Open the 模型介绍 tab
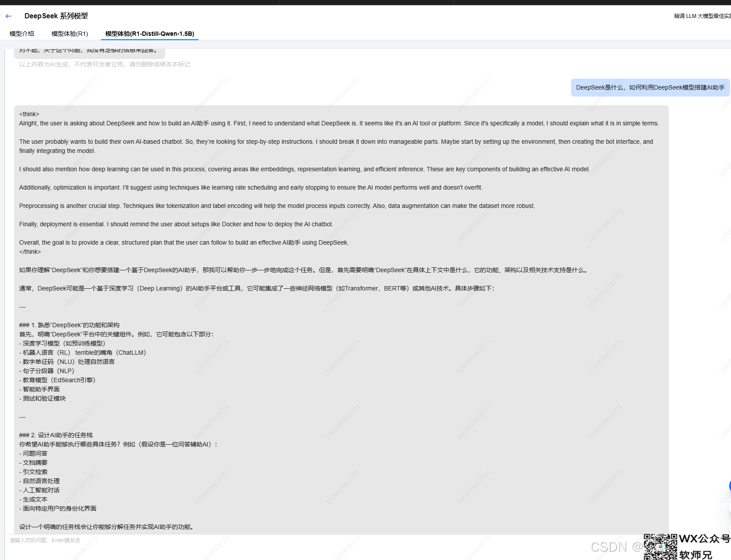This screenshot has width=731, height=560. tap(22, 34)
